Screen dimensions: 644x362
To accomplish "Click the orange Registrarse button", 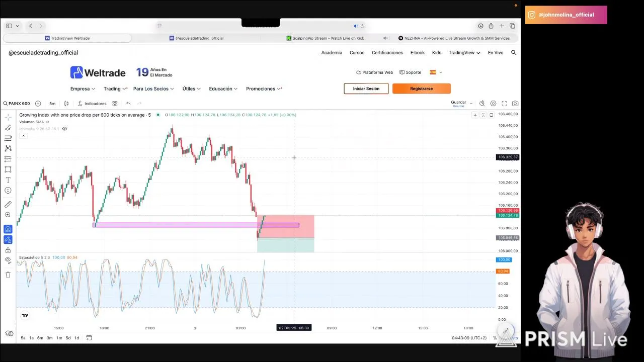I will coord(422,88).
